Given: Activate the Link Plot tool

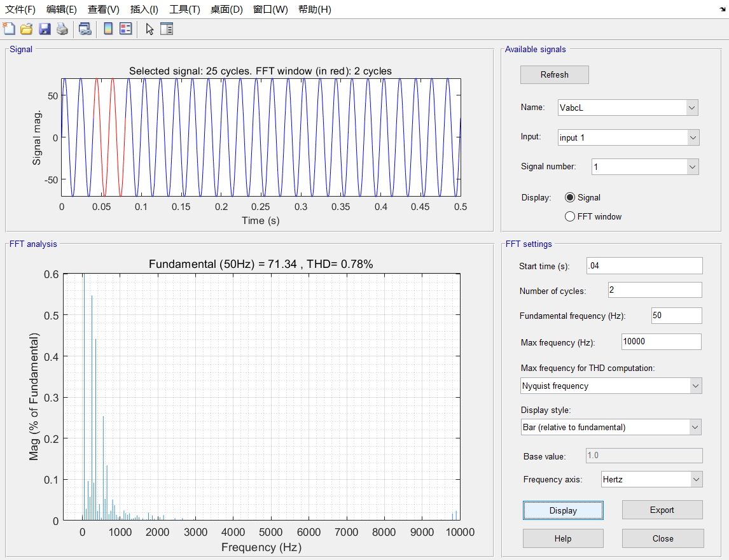Looking at the screenshot, I should tap(85, 29).
